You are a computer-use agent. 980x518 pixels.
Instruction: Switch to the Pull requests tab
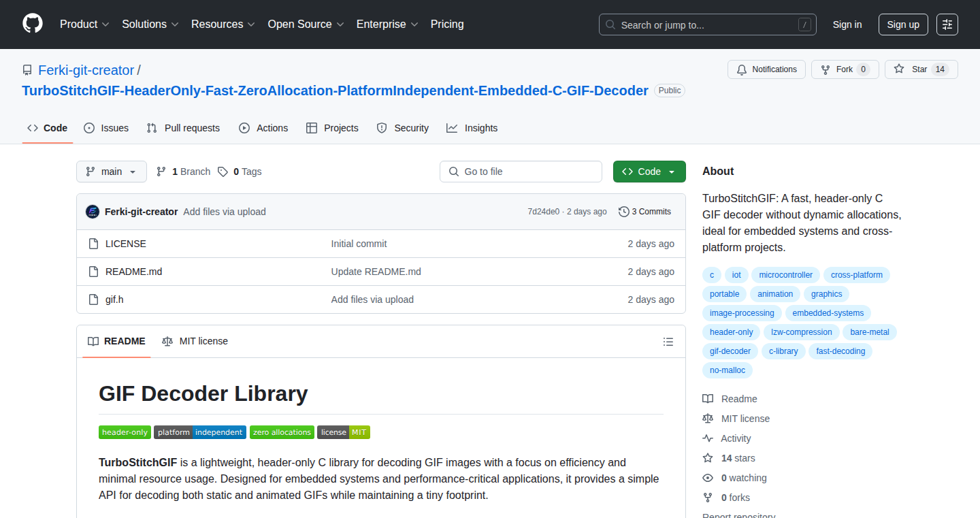pyautogui.click(x=183, y=128)
